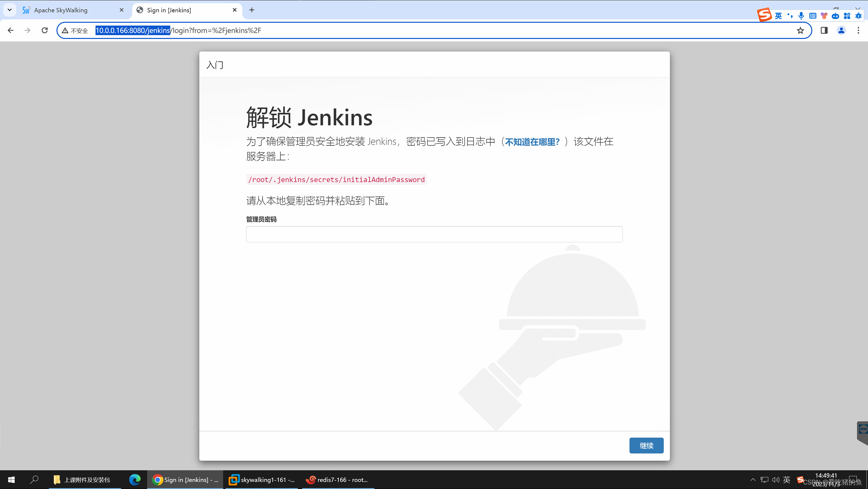Open Windows Start menu
The height and width of the screenshot is (489, 868).
[x=11, y=479]
